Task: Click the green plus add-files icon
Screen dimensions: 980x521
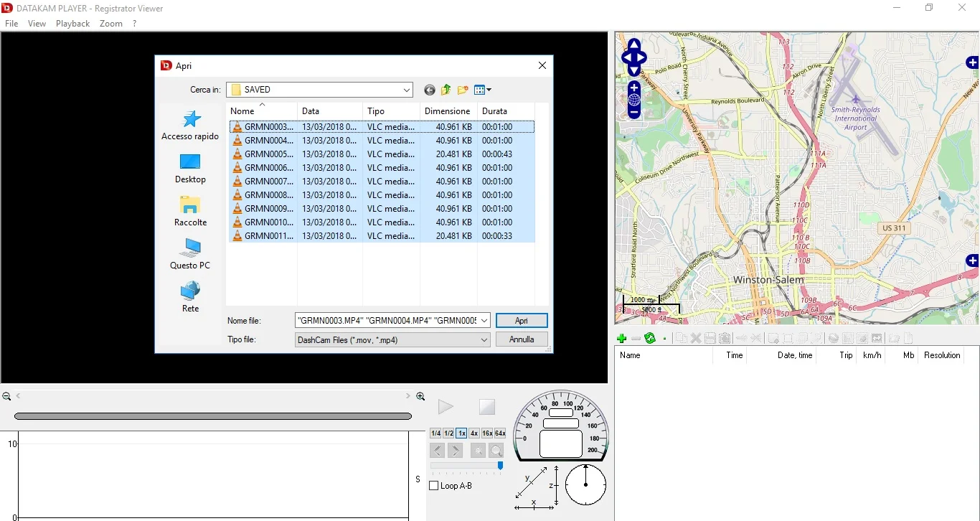Action: pyautogui.click(x=621, y=338)
